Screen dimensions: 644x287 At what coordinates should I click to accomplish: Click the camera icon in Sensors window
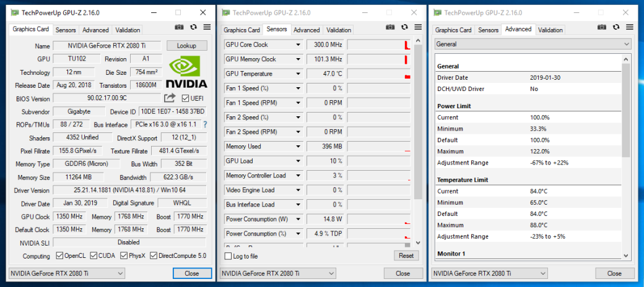click(390, 27)
